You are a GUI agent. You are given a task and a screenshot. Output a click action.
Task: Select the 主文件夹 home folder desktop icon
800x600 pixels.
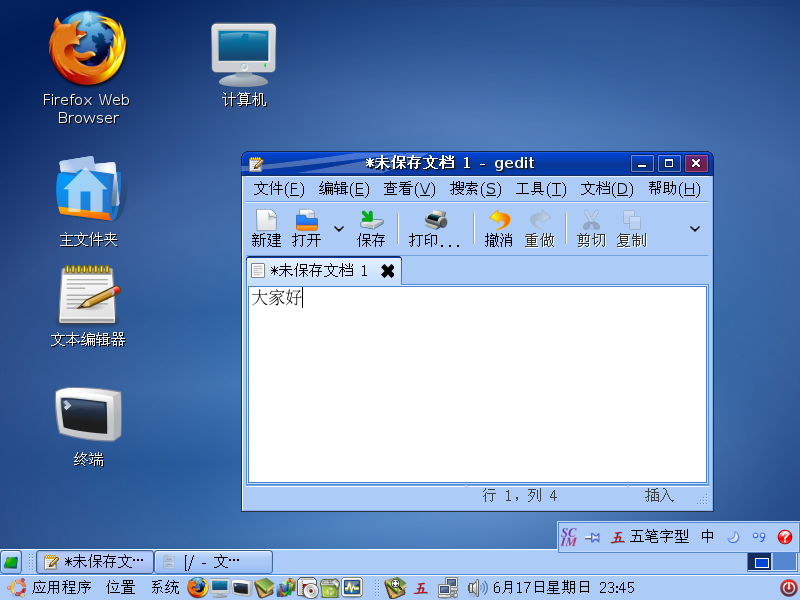point(88,202)
